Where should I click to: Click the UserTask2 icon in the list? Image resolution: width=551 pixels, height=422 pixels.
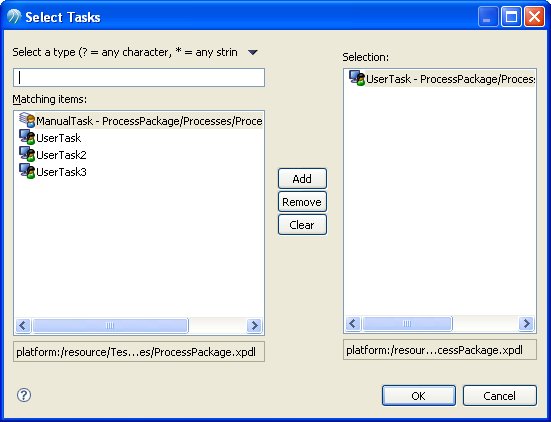click(27, 154)
